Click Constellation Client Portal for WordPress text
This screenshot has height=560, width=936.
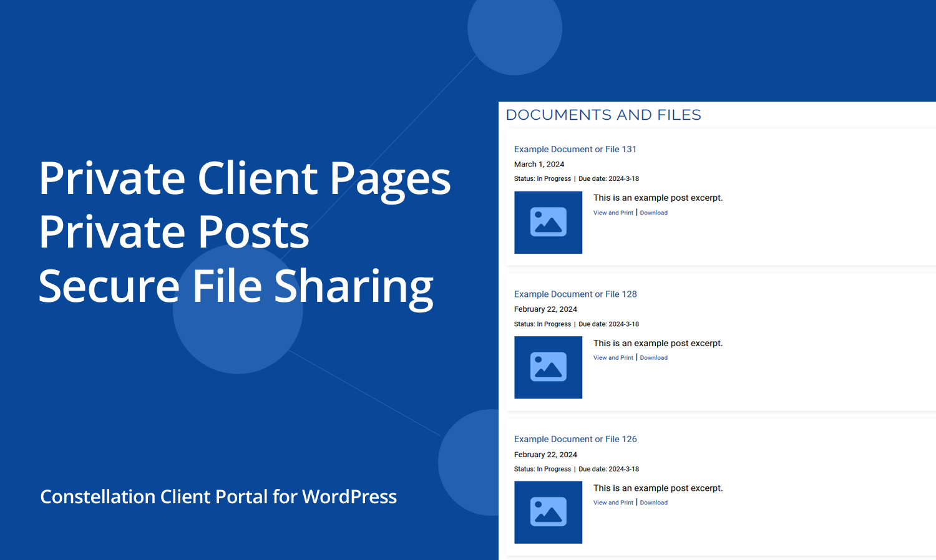tap(218, 496)
